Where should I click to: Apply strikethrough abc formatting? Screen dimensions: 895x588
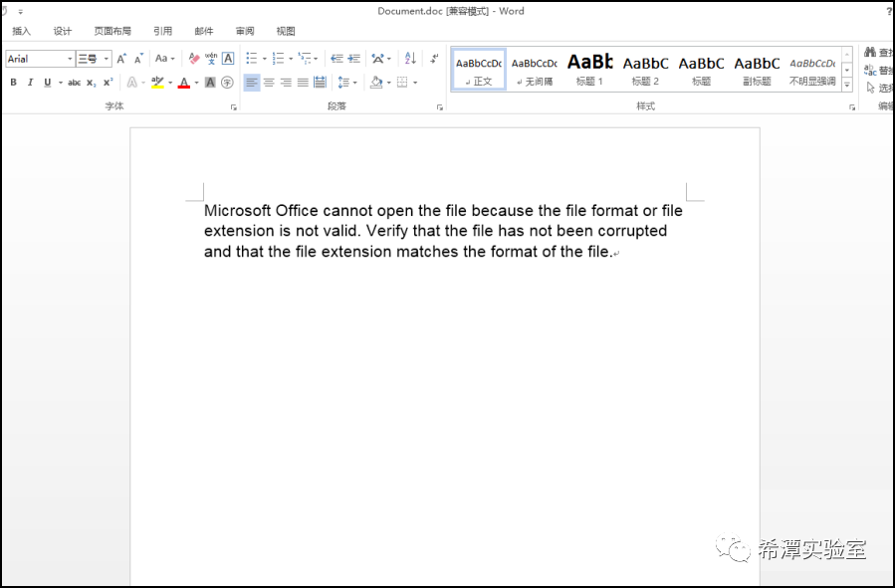click(x=75, y=83)
